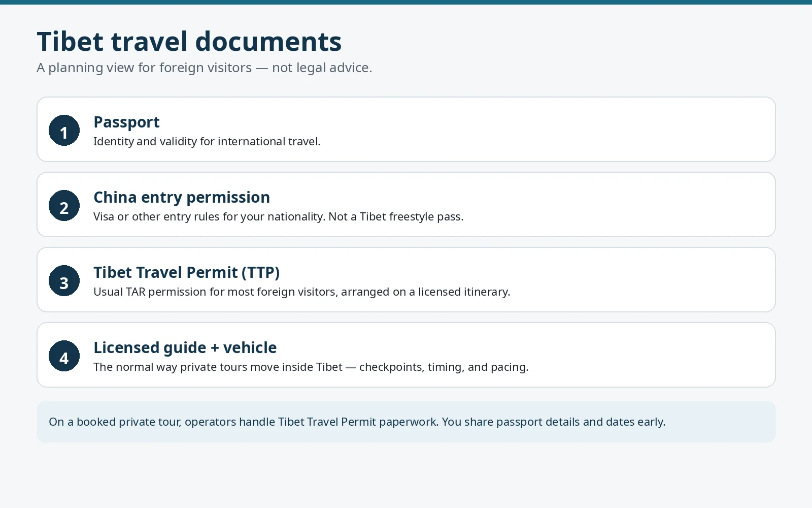Select the Tibet Travel Permit (TTP) heading
The width and height of the screenshot is (812, 508).
click(186, 272)
